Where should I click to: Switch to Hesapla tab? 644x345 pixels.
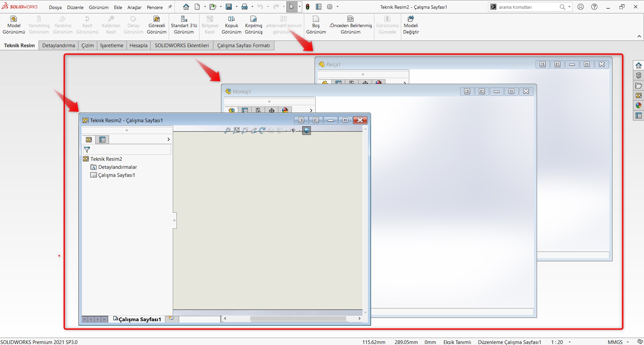pyautogui.click(x=139, y=46)
